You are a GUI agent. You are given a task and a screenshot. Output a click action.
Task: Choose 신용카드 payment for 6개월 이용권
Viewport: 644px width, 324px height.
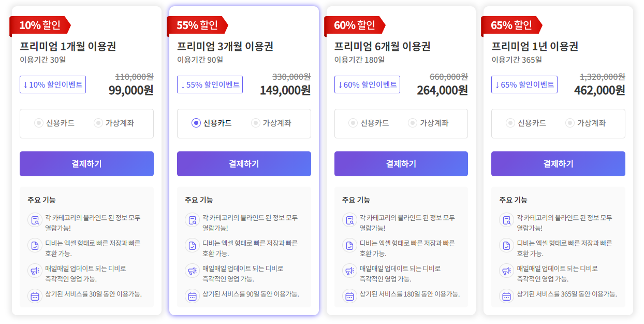(x=353, y=123)
